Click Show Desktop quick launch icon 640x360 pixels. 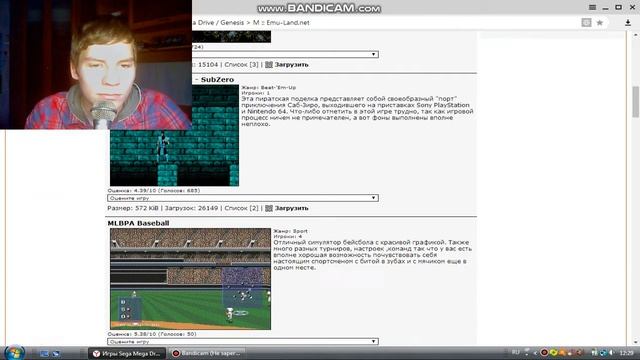pyautogui.click(x=44, y=353)
